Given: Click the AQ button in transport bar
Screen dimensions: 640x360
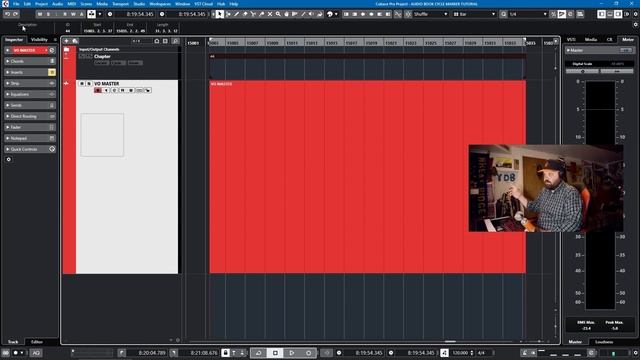Looking at the screenshot, I should pos(36,353).
